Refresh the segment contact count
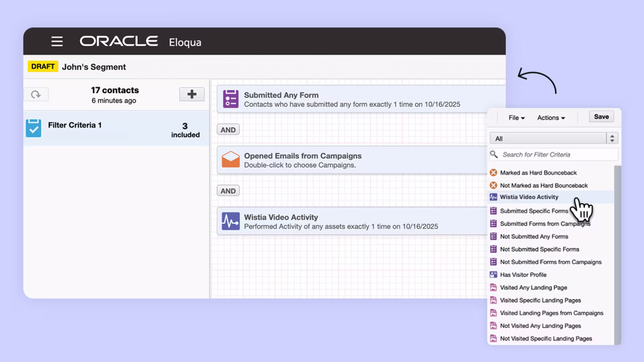Image resolution: width=644 pixels, height=362 pixels. (x=36, y=94)
